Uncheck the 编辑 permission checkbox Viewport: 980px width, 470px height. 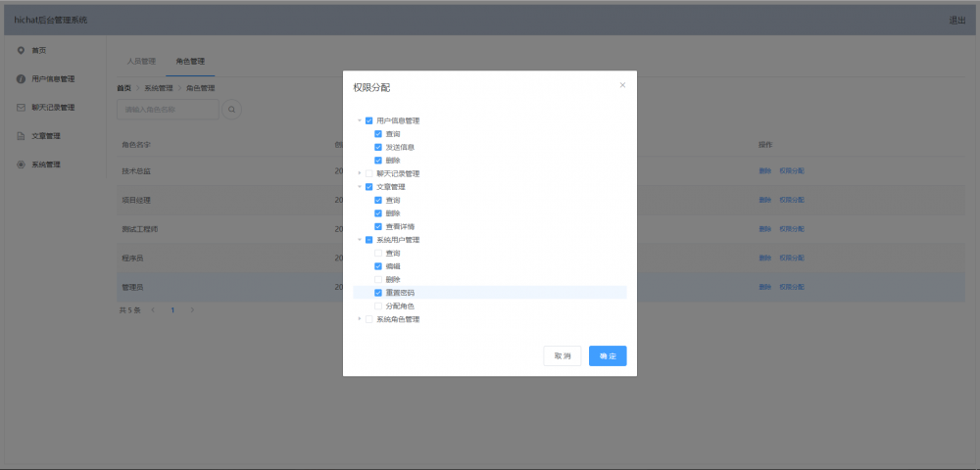[378, 266]
